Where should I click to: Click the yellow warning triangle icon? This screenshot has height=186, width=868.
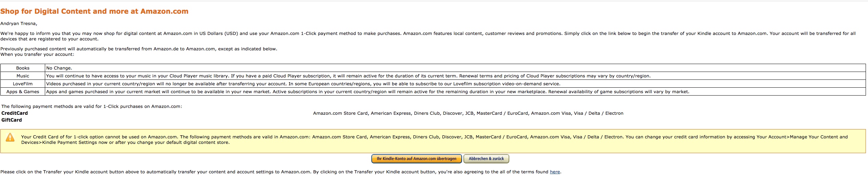click(10, 138)
